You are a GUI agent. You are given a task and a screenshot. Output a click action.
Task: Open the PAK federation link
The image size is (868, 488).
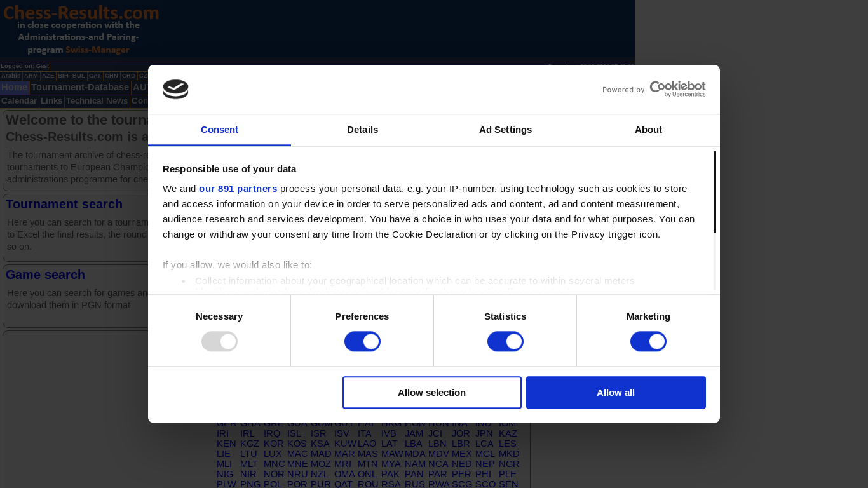(x=391, y=474)
